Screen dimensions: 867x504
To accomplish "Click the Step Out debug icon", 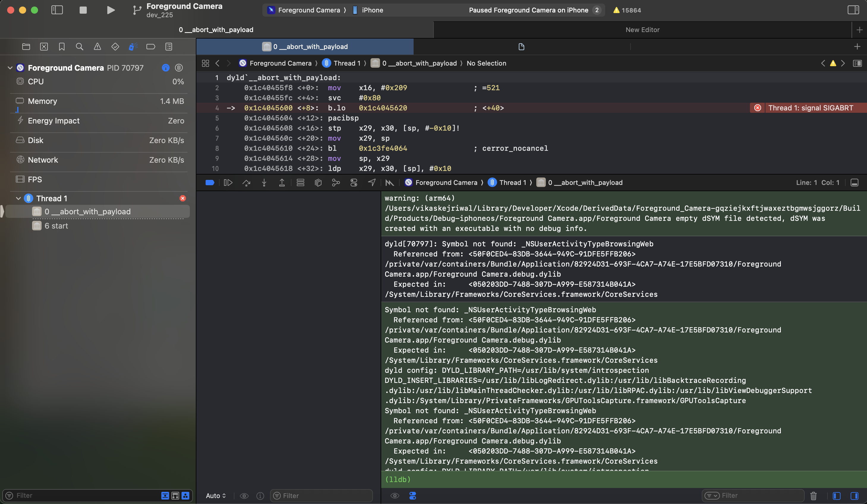I will click(282, 183).
